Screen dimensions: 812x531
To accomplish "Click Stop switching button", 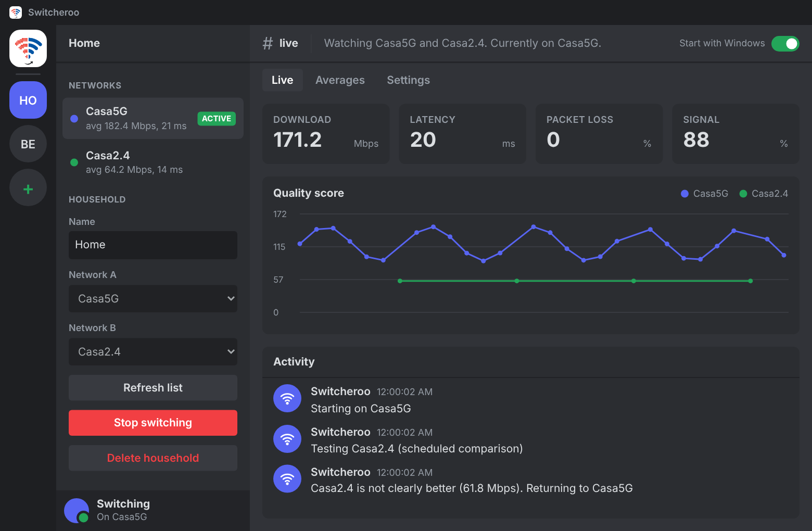I will pos(153,423).
